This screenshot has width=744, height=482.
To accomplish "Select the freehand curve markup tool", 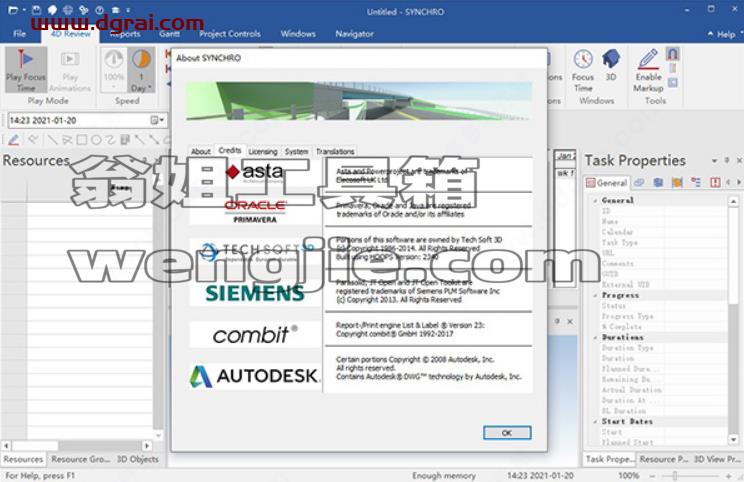I will [110, 139].
